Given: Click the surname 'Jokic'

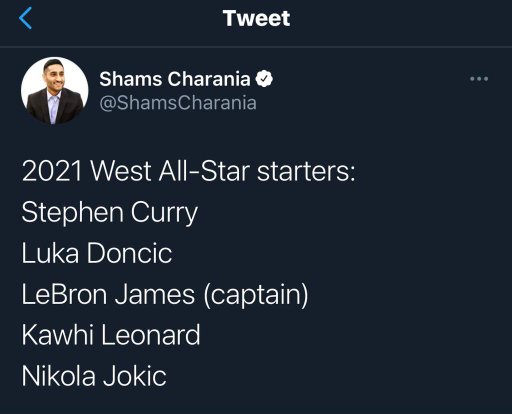Looking at the screenshot, I should [x=135, y=376].
